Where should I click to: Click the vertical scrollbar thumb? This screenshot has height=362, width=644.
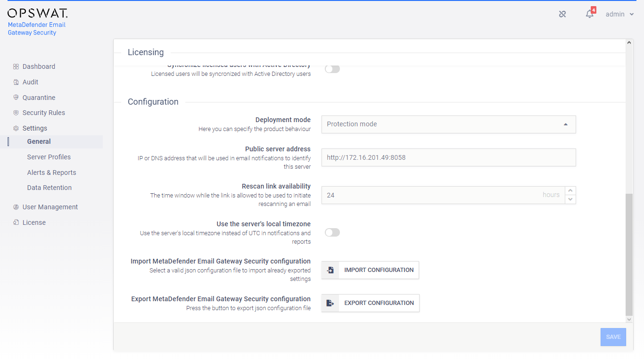[629, 254]
